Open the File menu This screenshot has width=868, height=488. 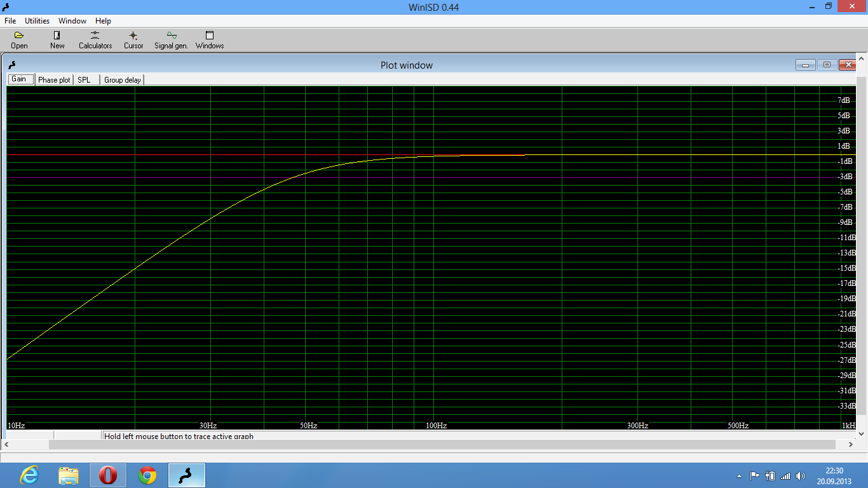(x=10, y=21)
